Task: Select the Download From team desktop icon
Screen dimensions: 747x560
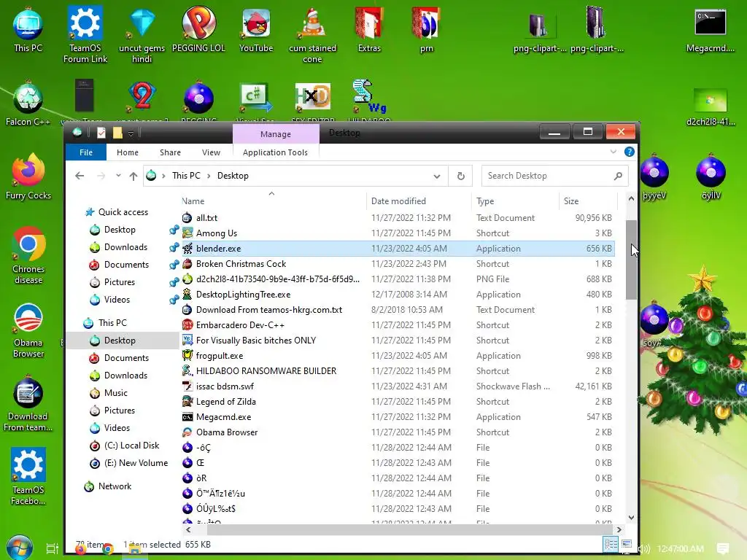Action: (x=28, y=404)
